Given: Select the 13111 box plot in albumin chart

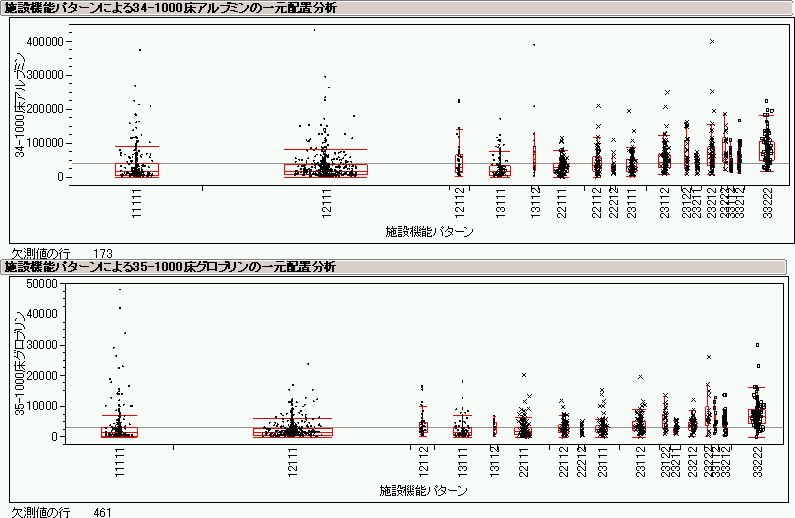Looking at the screenshot, I should coord(499,170).
